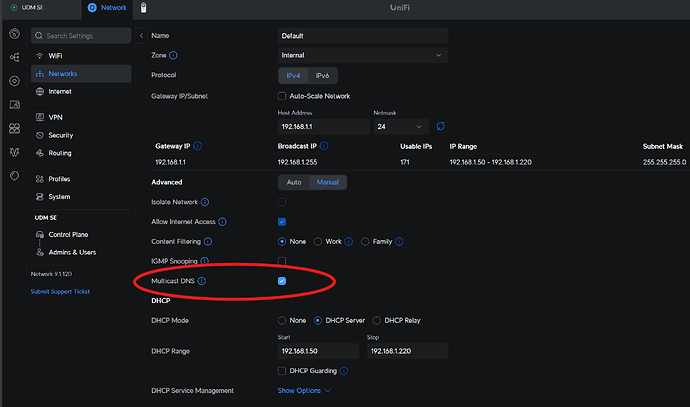This screenshot has height=407, width=690.
Task: Click IP Range 192.168.1.50 - 192.168.1.220 value
Action: pos(490,162)
